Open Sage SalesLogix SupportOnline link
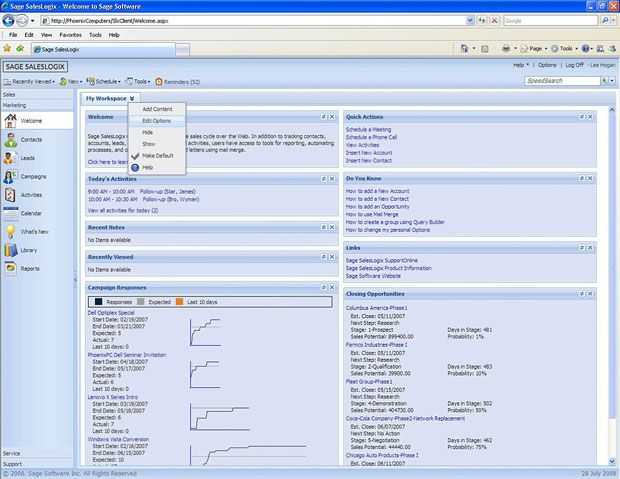620x479 pixels. click(x=382, y=260)
